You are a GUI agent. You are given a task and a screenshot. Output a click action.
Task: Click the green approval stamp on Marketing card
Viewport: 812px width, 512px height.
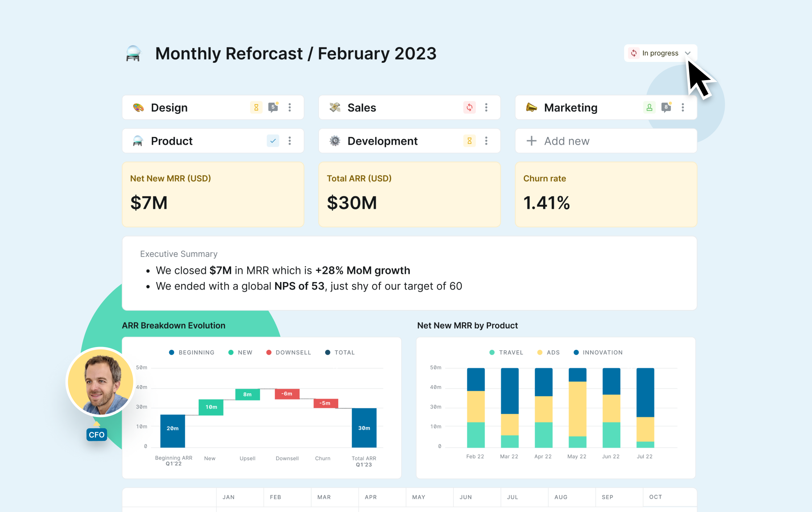649,107
